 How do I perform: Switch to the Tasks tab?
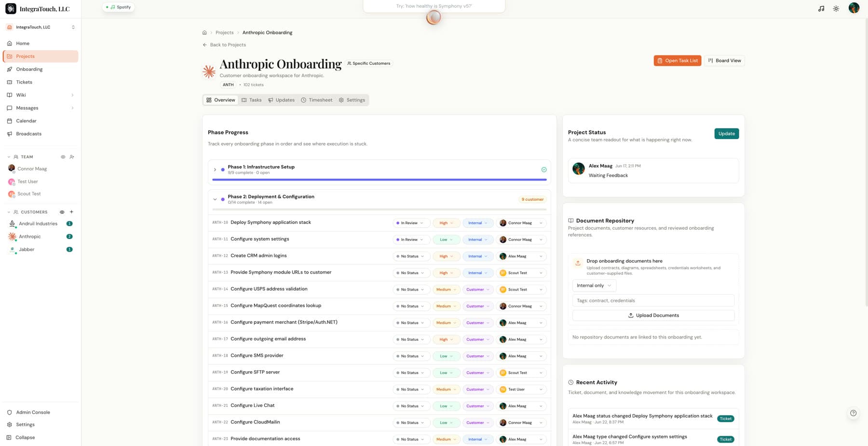click(251, 100)
